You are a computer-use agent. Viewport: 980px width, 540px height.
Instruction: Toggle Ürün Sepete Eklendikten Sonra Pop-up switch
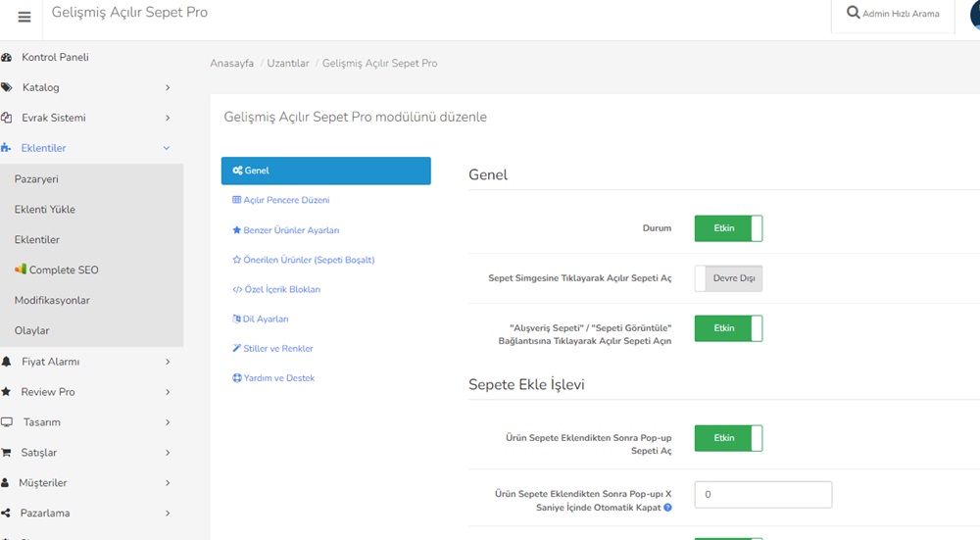pos(728,438)
